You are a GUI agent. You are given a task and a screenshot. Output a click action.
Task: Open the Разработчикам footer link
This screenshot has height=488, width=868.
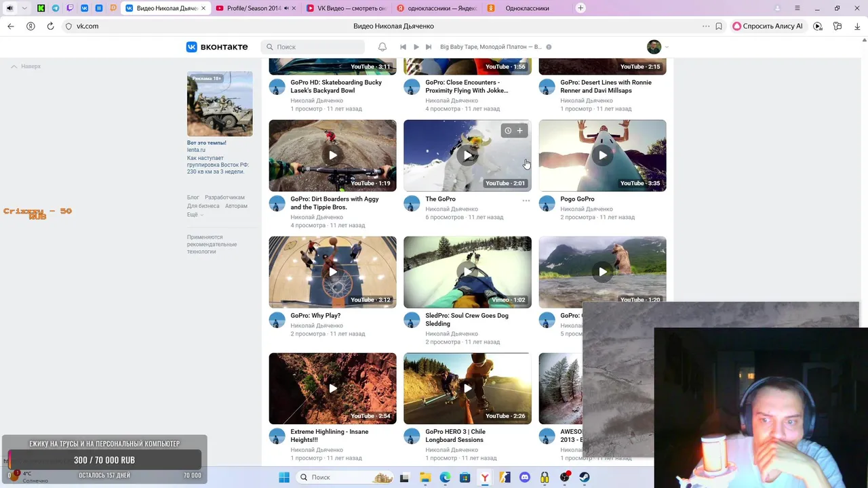(x=224, y=197)
